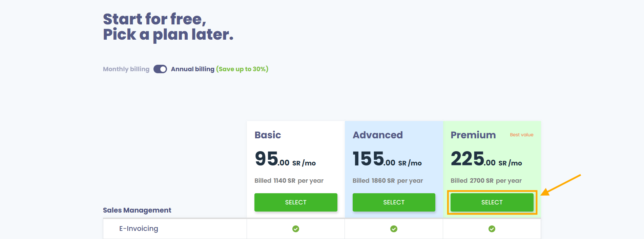The width and height of the screenshot is (644, 239).
Task: Click E-Invoicing checkmark under Advanced column
Action: [394, 229]
